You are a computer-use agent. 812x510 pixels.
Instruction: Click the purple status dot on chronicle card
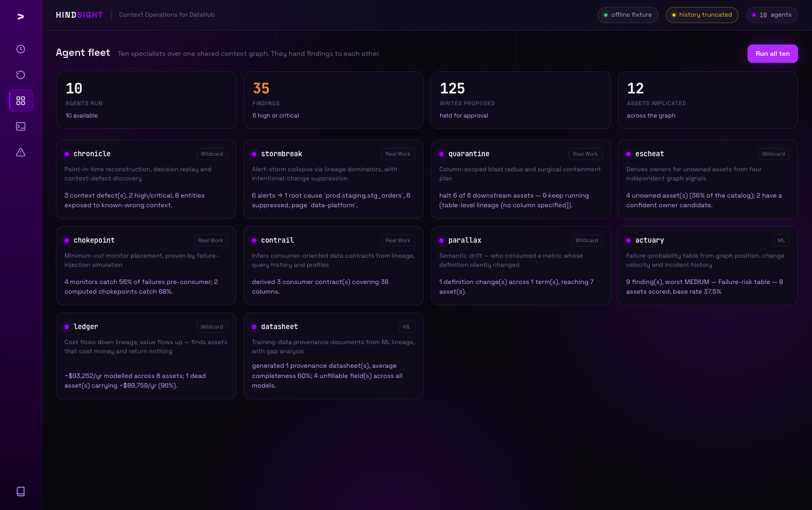point(67,154)
